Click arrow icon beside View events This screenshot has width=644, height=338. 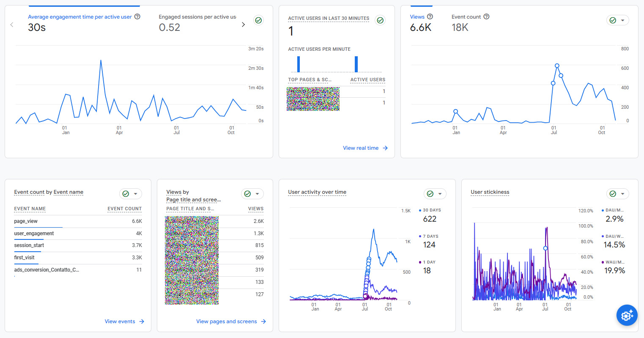(142, 322)
